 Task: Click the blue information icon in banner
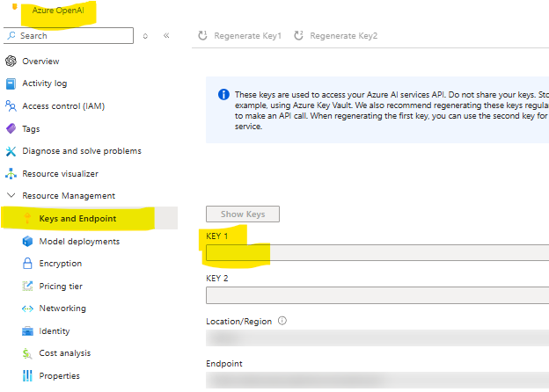(x=223, y=94)
